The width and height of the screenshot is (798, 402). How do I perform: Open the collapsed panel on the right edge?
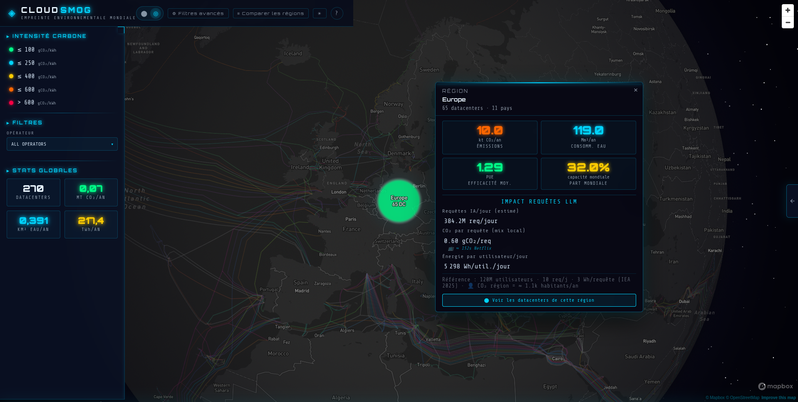[792, 201]
